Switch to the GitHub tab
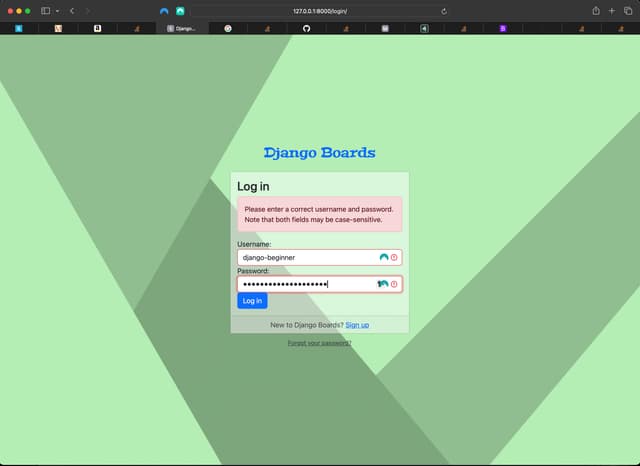 (307, 28)
